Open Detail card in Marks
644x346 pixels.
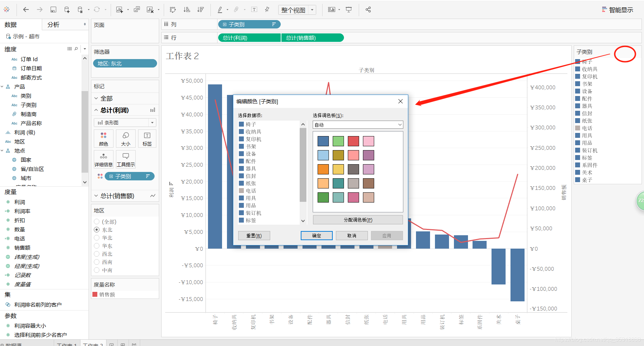[104, 159]
